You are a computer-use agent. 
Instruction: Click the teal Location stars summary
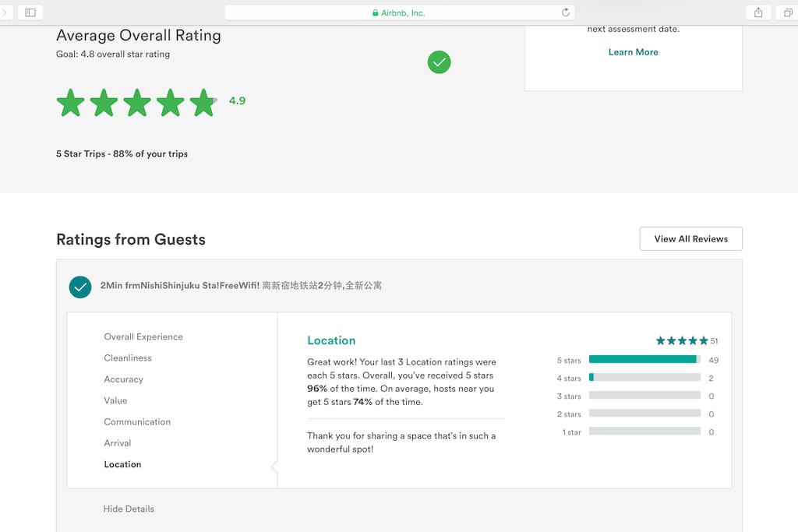pos(681,340)
